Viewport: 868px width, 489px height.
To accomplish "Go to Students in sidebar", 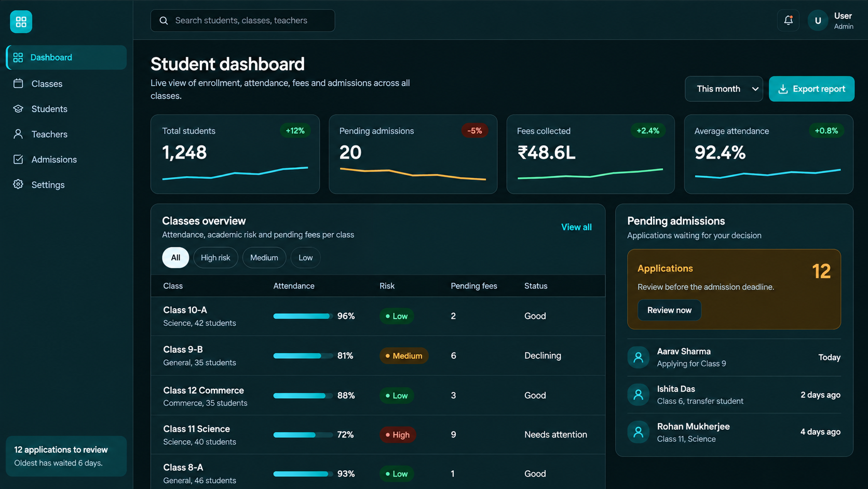I will [66, 109].
